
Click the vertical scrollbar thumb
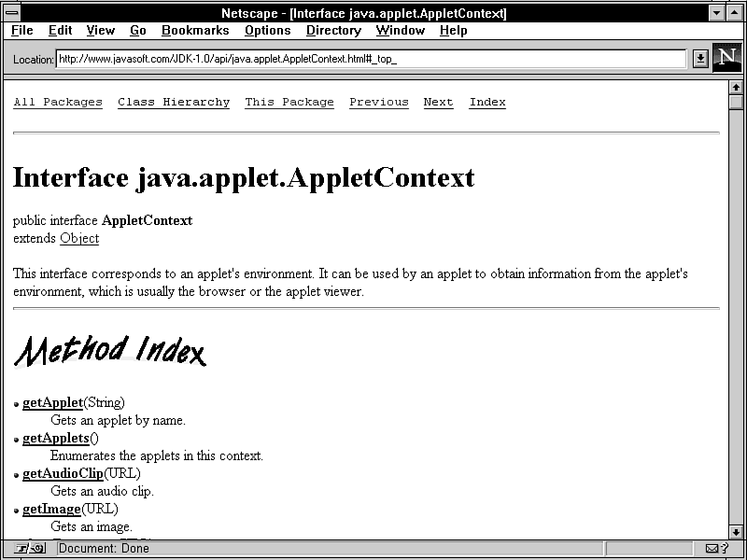[736, 103]
